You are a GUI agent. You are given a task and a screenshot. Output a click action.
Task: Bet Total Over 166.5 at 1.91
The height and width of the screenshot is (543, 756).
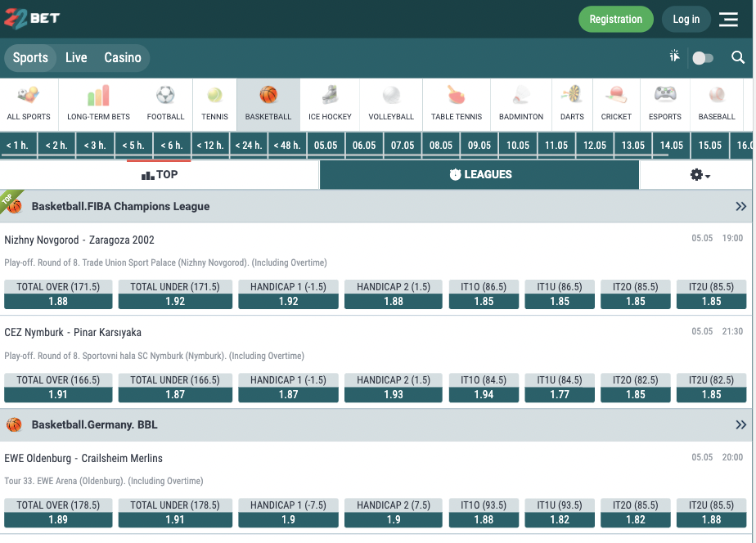click(58, 388)
